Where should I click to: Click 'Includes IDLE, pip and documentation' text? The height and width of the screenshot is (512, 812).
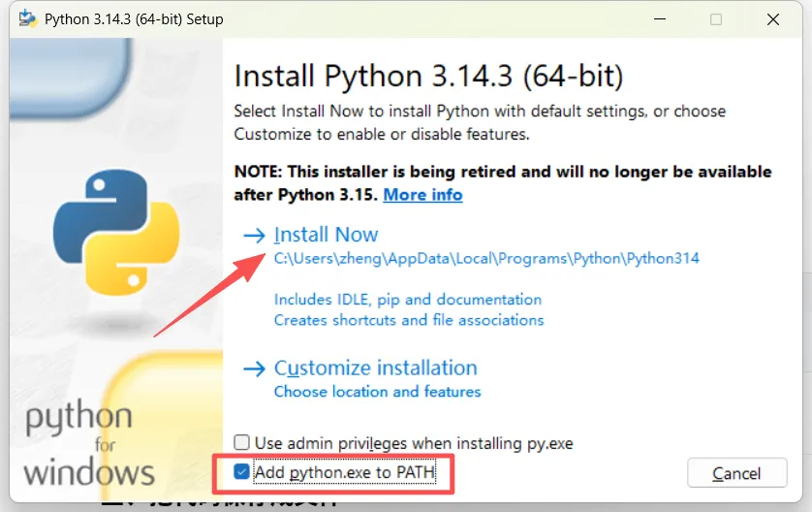point(408,300)
